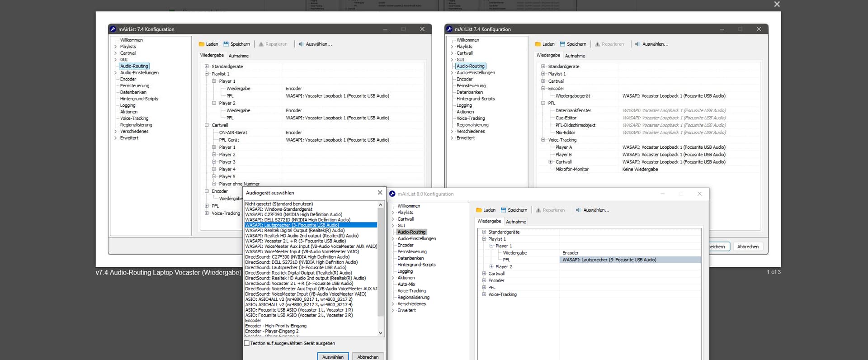Collapse Voice-Tracking node in right 7.4 window
This screenshot has width=868, height=360.
543,140
